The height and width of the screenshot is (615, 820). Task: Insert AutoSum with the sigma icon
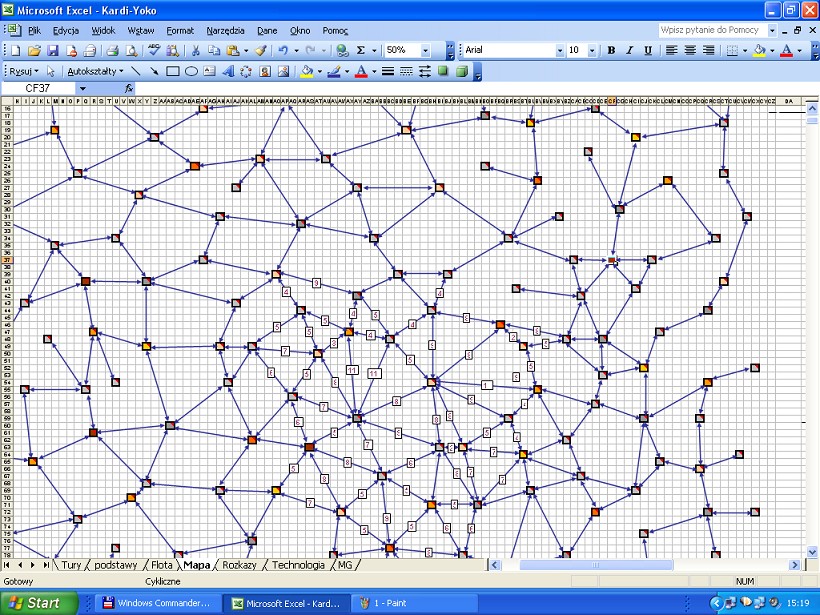click(x=361, y=51)
